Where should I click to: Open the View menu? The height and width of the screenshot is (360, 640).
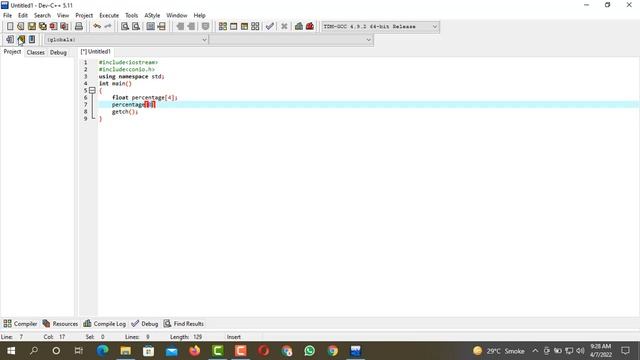[63, 16]
